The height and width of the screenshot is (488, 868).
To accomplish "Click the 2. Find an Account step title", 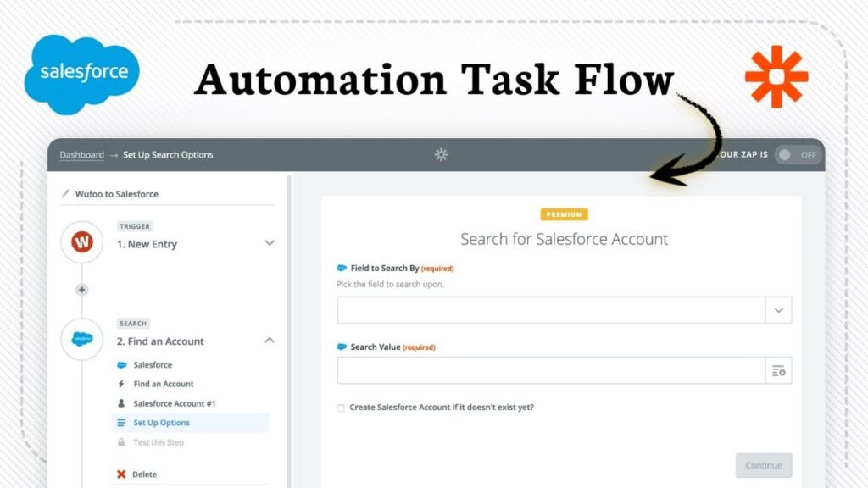I will (x=160, y=341).
